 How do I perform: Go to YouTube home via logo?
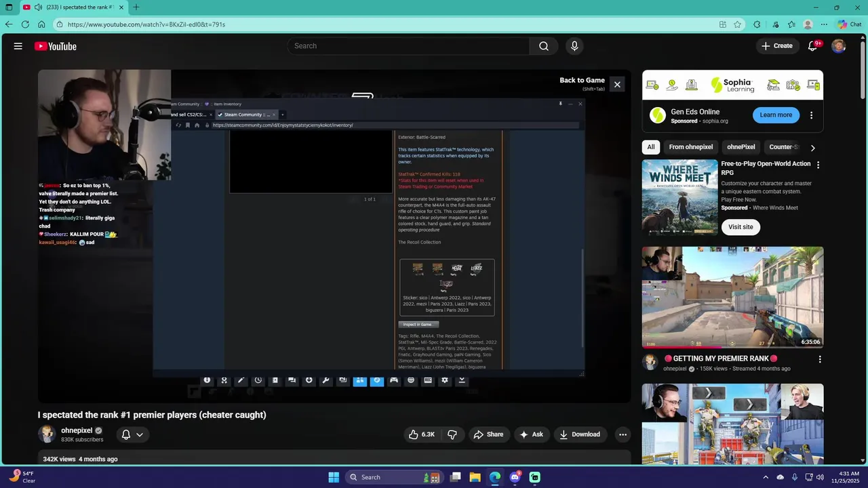tap(56, 46)
